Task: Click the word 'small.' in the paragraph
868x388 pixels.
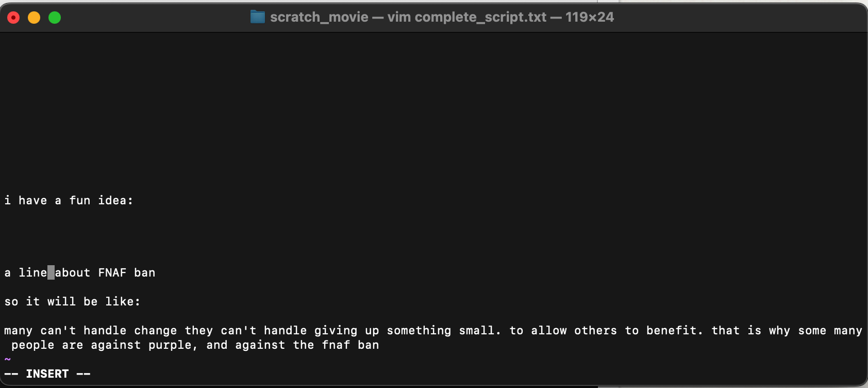Action: [479, 330]
